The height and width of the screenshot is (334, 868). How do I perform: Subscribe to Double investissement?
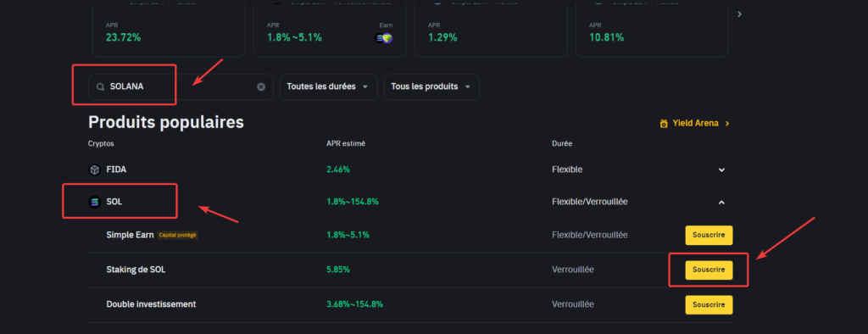[x=709, y=304]
